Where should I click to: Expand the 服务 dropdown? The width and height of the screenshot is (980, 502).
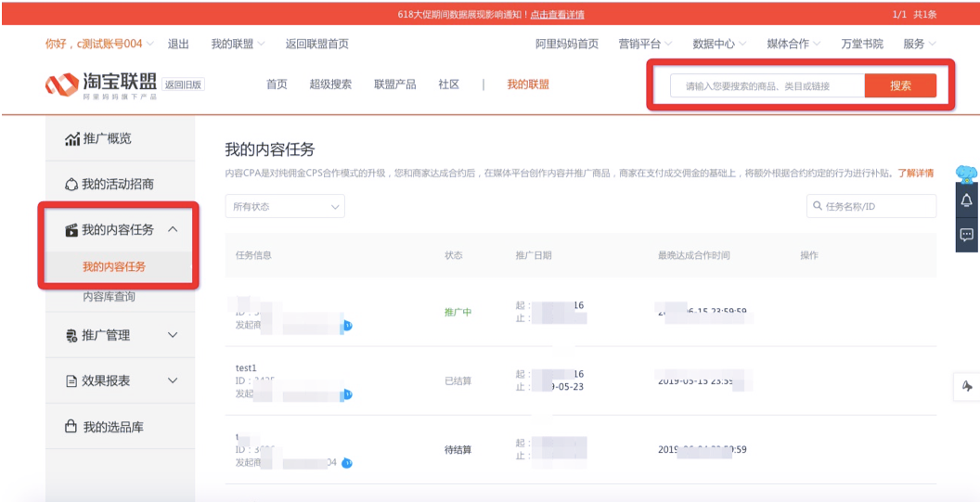tap(920, 44)
